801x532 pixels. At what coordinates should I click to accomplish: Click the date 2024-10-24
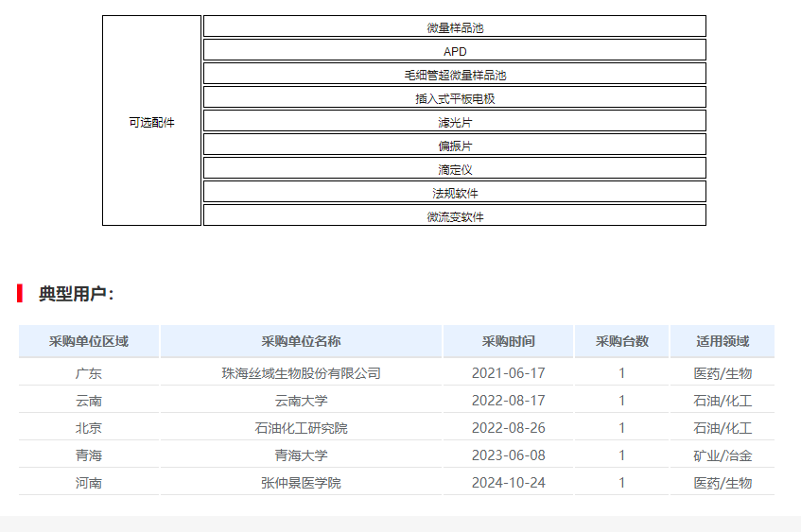click(x=508, y=483)
